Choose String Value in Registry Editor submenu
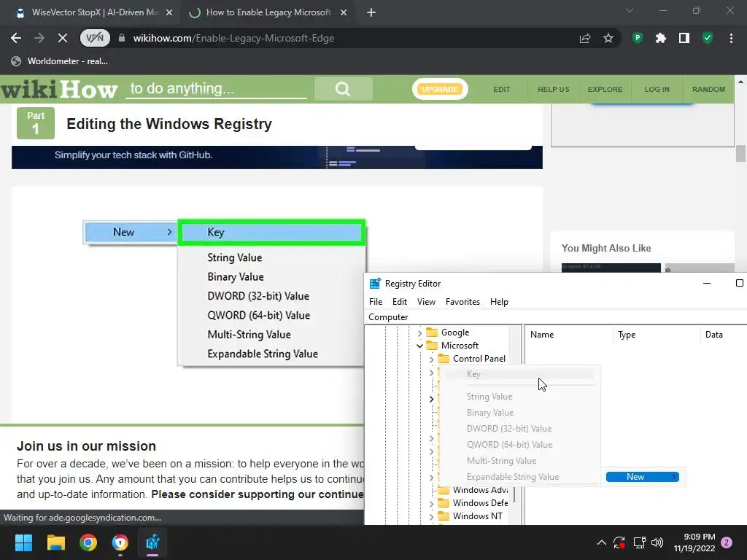Screen dimensions: 747x560 point(519,397)
